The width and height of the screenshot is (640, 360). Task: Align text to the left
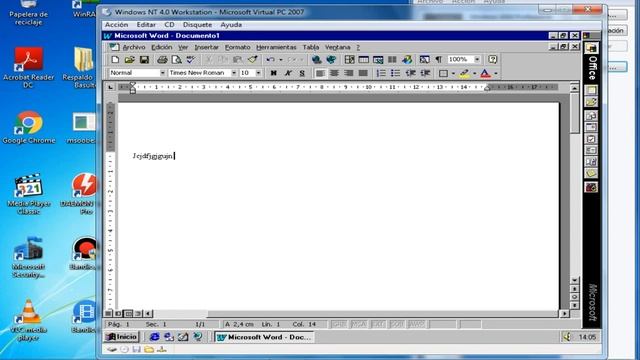320,73
